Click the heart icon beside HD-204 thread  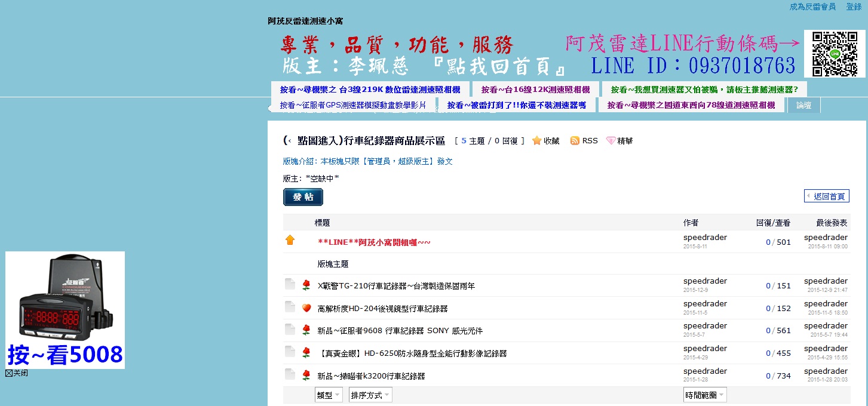point(306,308)
